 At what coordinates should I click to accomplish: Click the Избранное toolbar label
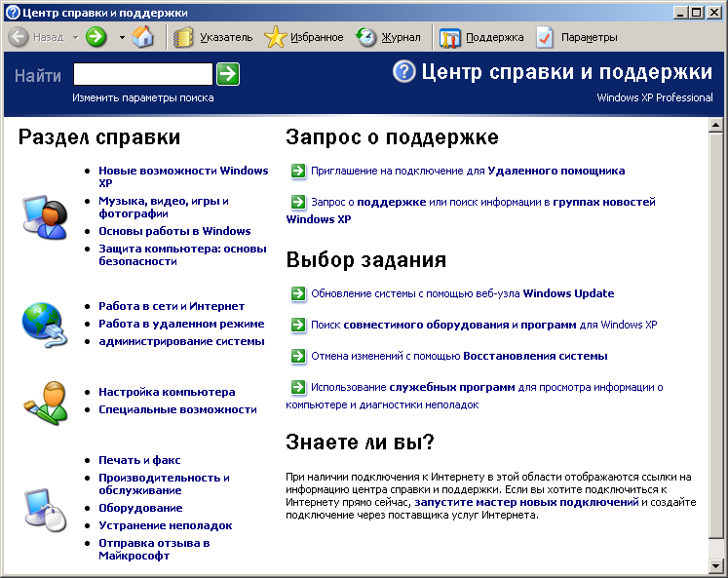coord(317,38)
